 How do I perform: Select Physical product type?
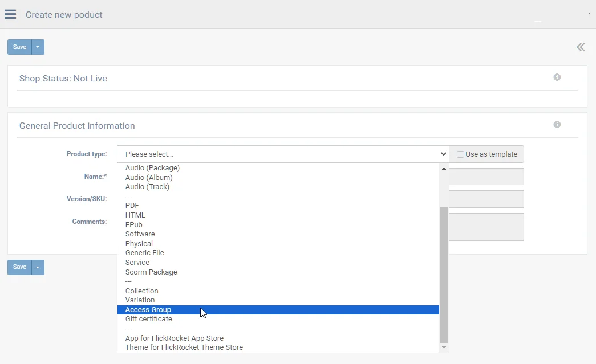(x=278, y=243)
